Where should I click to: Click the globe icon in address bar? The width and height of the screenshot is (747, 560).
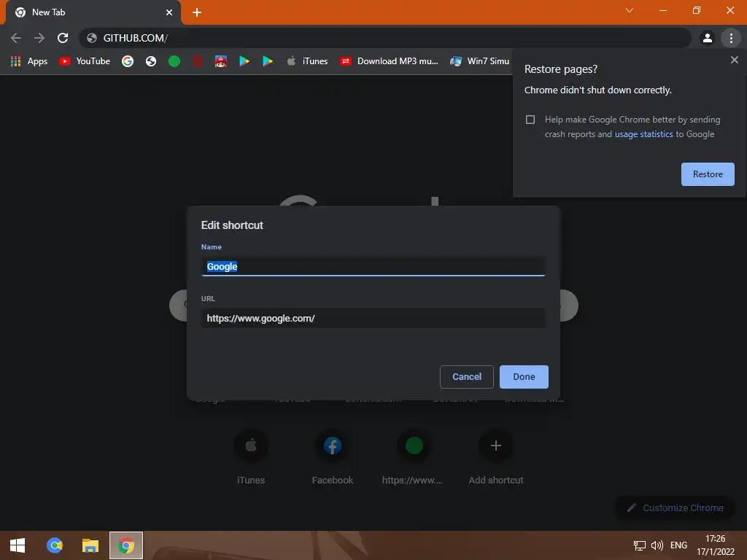tap(92, 38)
